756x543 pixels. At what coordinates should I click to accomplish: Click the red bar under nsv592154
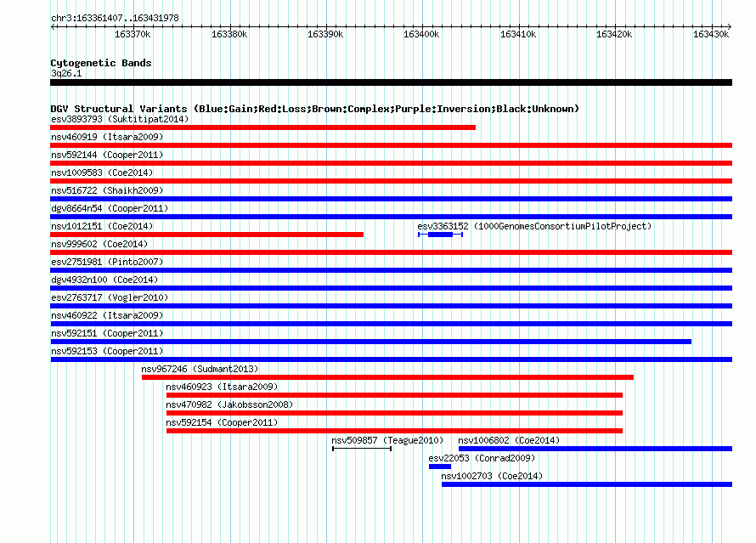pos(394,431)
